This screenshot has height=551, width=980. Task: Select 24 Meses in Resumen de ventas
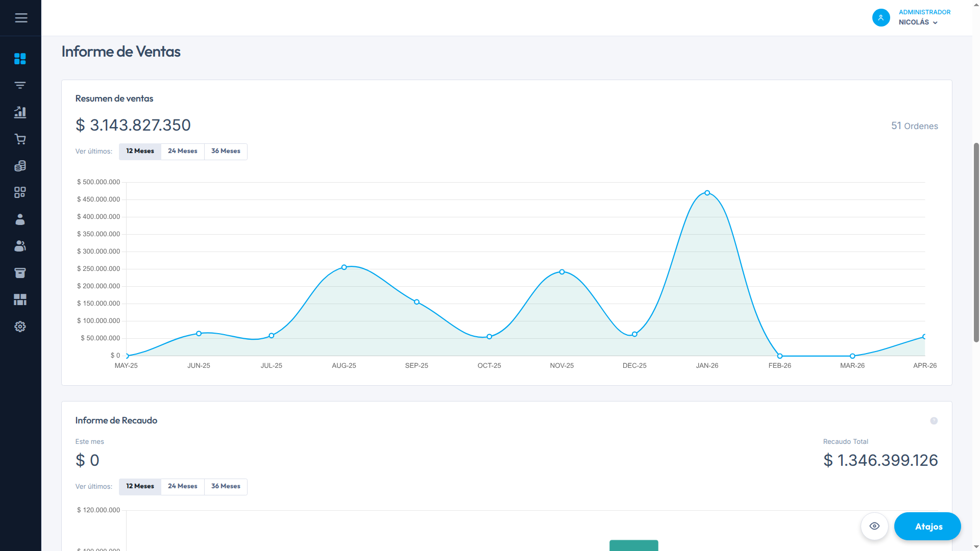(x=183, y=152)
